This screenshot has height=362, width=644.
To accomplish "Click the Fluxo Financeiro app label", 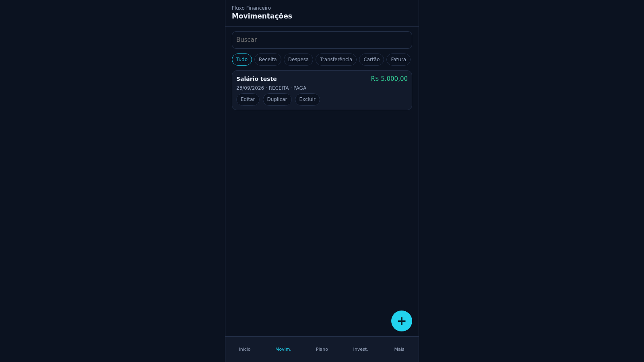I will click(251, 8).
